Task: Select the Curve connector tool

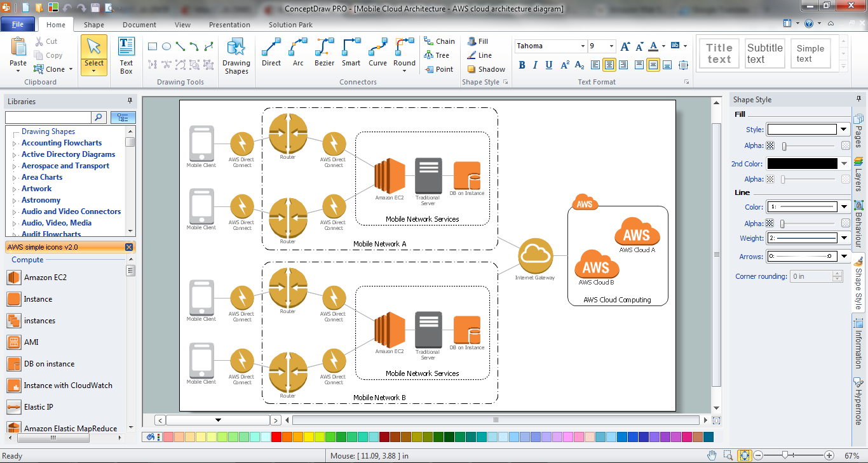Action: click(377, 52)
